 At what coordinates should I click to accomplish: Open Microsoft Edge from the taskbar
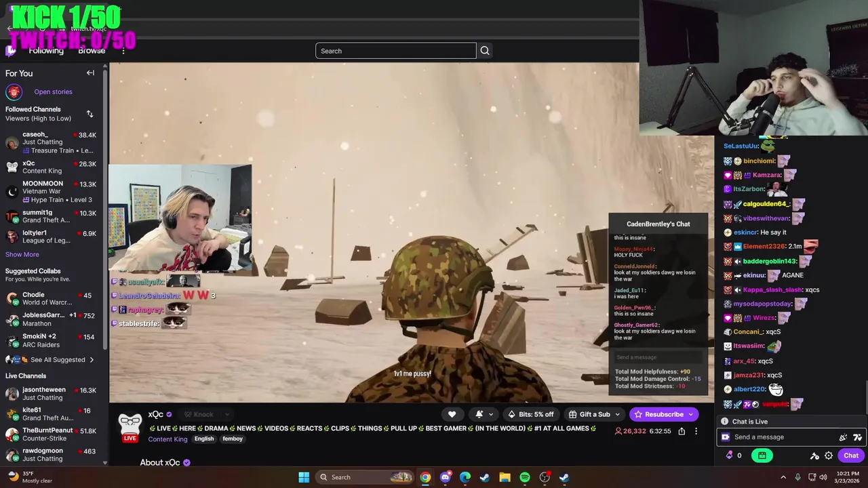tap(465, 477)
